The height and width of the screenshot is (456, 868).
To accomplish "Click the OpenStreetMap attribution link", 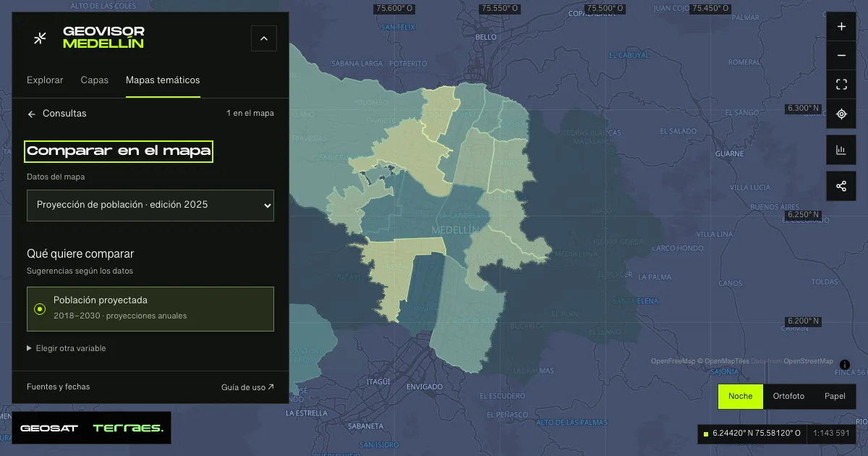I will pos(808,361).
